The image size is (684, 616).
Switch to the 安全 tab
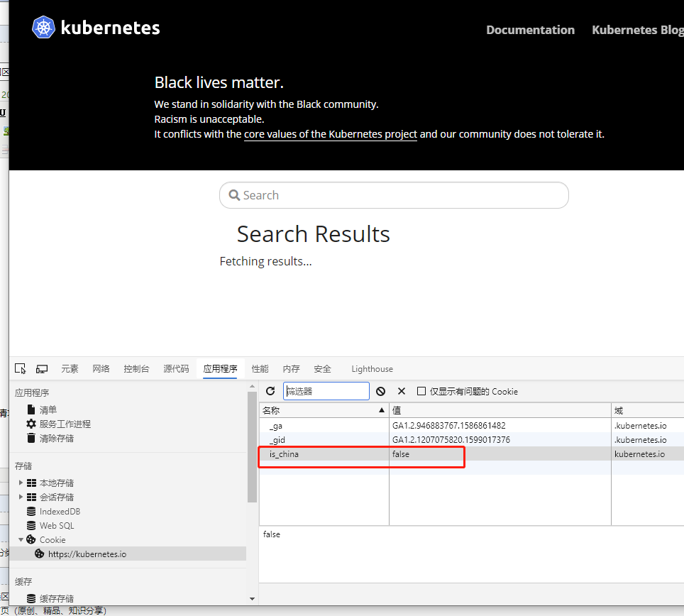coord(322,369)
